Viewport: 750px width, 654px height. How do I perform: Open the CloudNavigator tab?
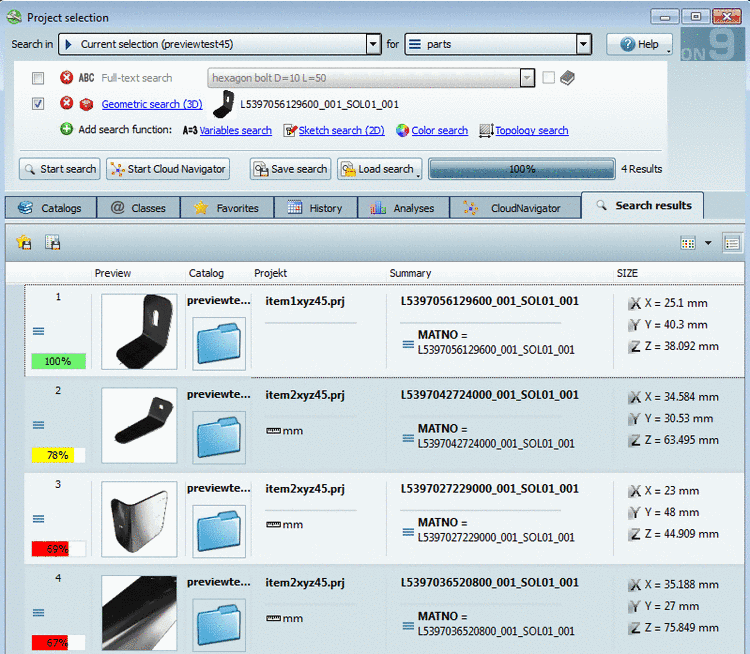point(516,208)
